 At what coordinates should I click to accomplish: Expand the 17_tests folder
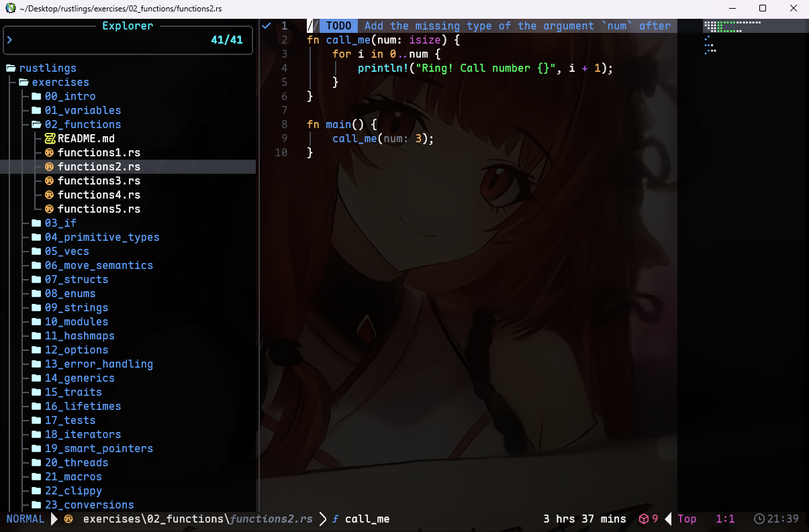tap(70, 421)
